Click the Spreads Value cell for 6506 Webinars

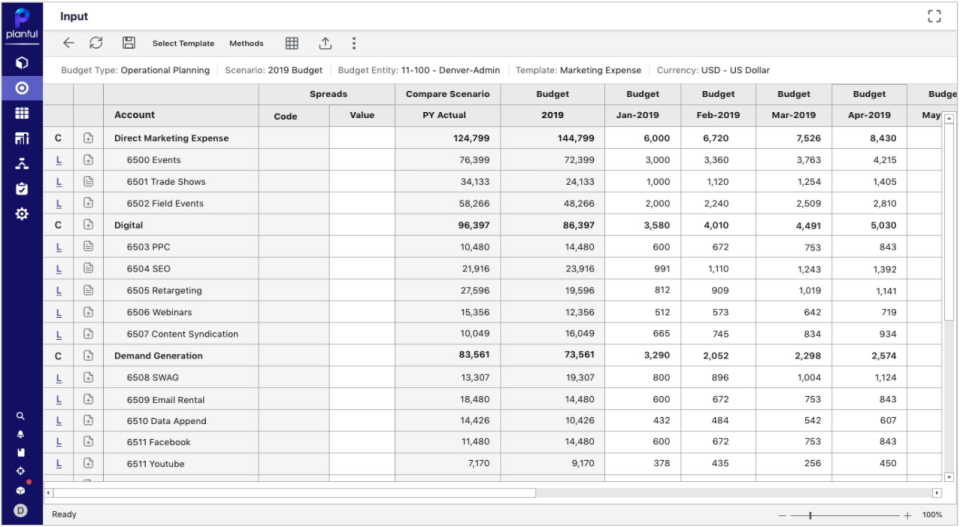point(362,312)
